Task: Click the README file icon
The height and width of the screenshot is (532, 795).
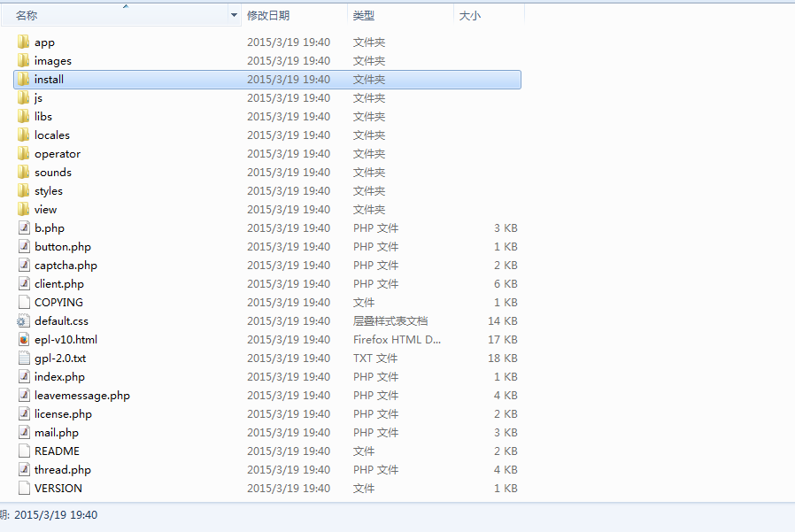Action: (24, 451)
